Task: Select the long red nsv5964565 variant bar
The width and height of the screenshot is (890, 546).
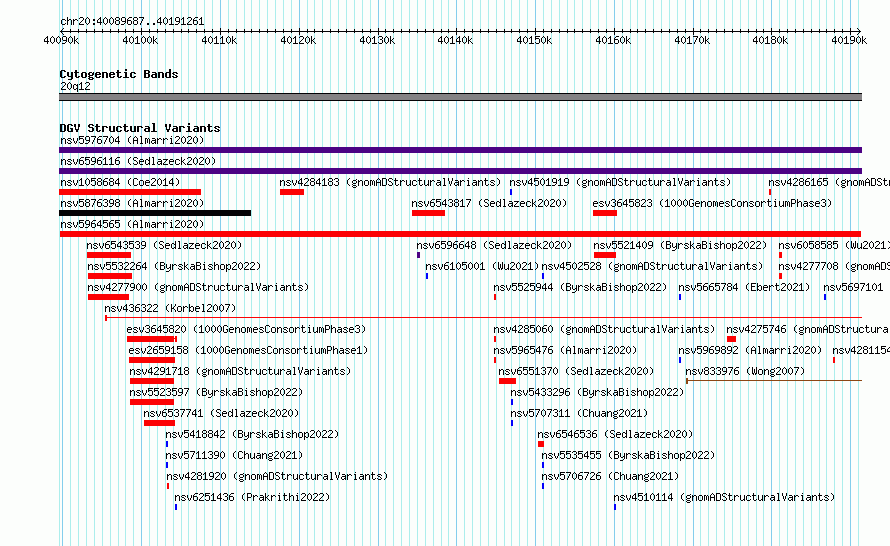Action: pos(460,234)
